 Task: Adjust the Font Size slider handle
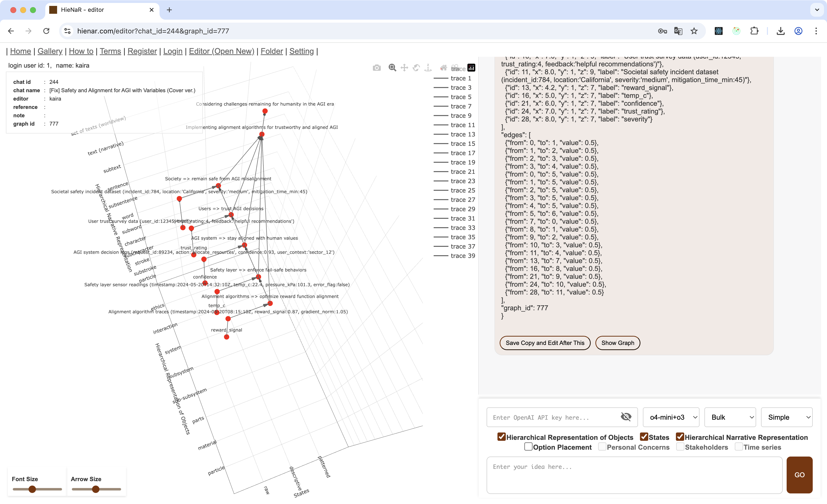pyautogui.click(x=32, y=489)
